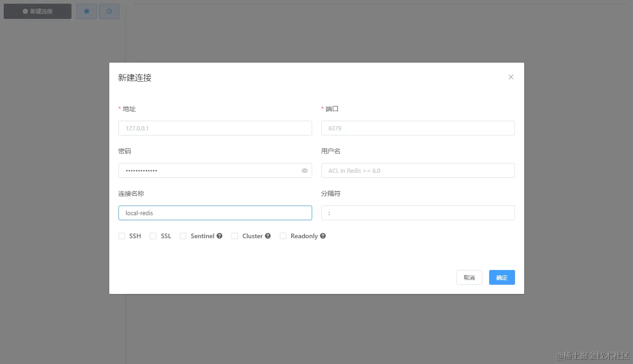633x364 pixels.
Task: Click the Sentinel help question icon
Action: pos(219,236)
